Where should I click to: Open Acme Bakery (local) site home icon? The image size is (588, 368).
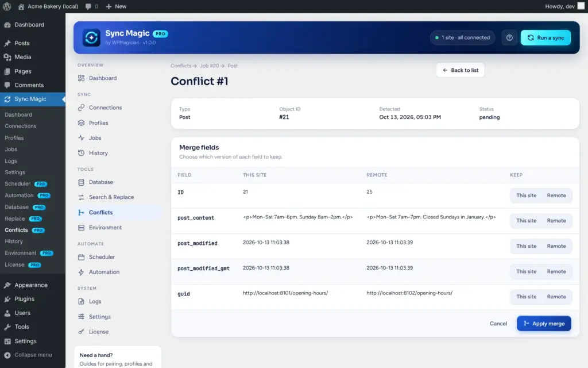21,6
